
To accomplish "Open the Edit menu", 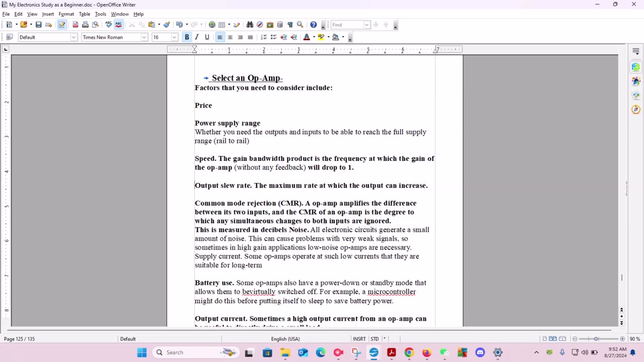I will 19,14.
